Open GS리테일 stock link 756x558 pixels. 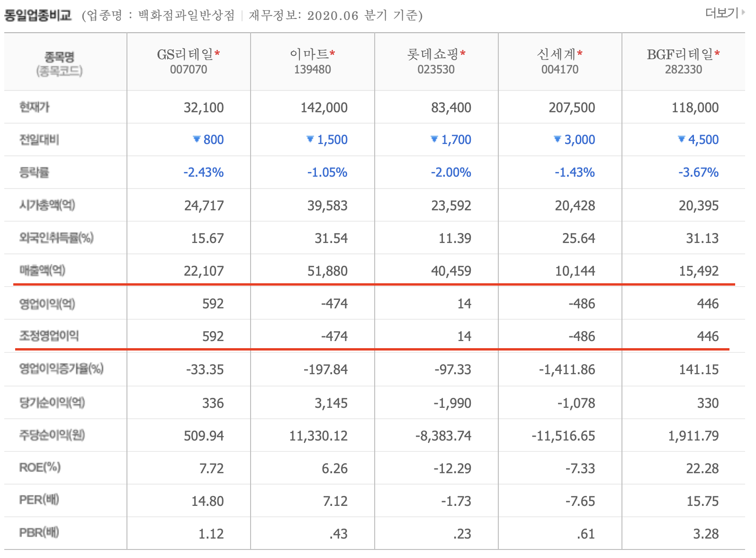(x=185, y=54)
